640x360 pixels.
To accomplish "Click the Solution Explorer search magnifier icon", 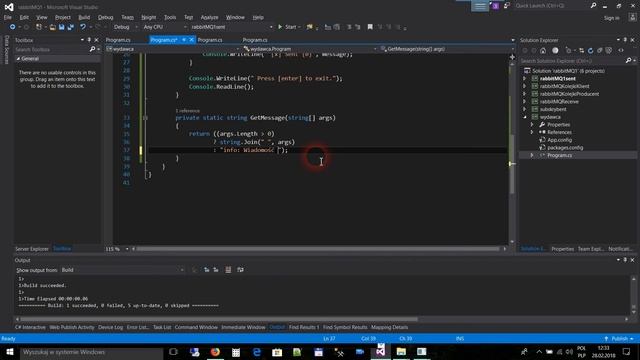I will (x=628, y=60).
